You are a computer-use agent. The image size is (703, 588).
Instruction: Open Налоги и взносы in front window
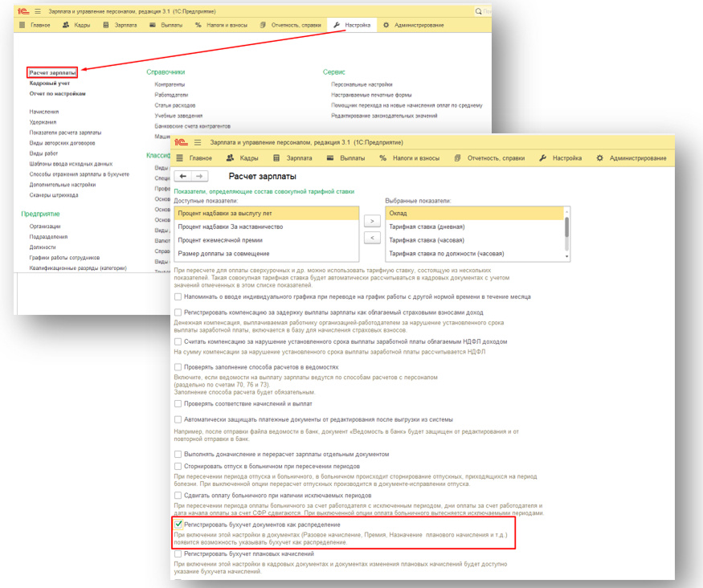tap(409, 158)
